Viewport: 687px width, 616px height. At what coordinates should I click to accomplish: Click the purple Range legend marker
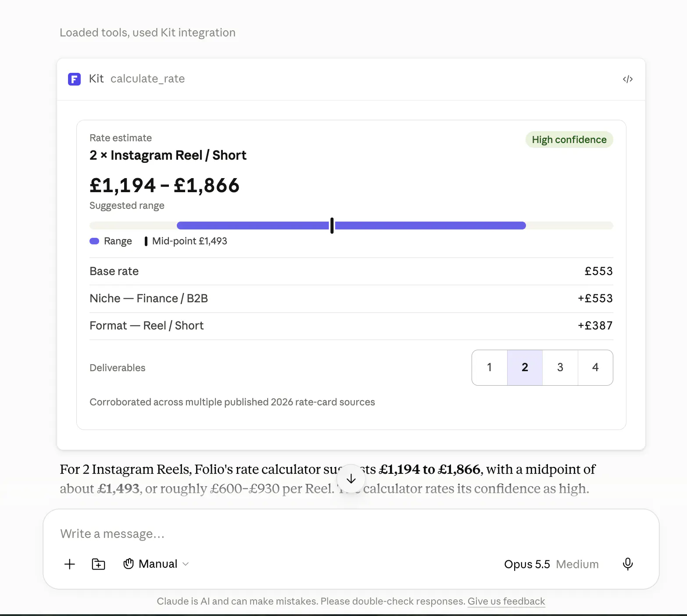click(x=94, y=241)
